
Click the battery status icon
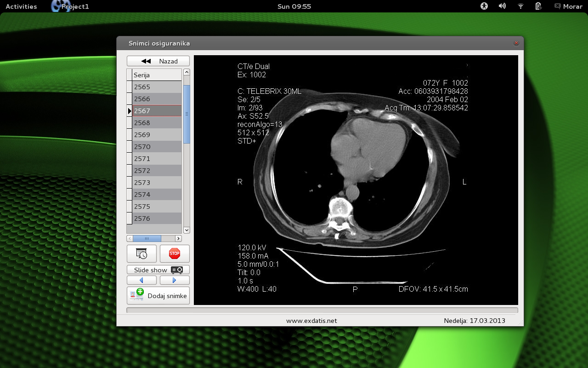pos(538,6)
